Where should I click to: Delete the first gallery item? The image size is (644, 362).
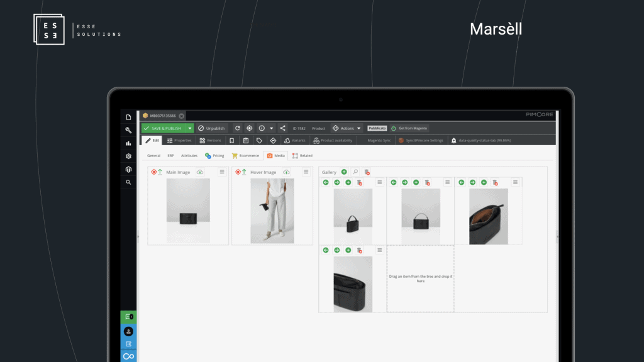(x=360, y=182)
